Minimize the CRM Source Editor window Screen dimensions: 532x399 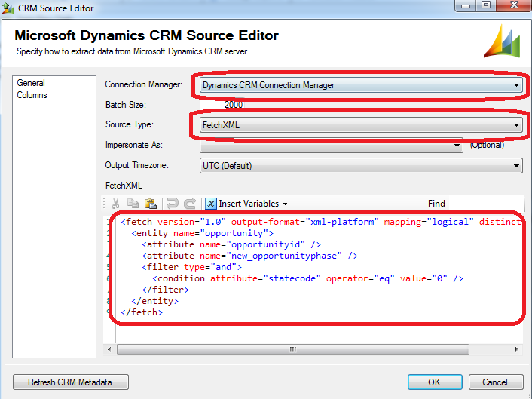tap(466, 6)
